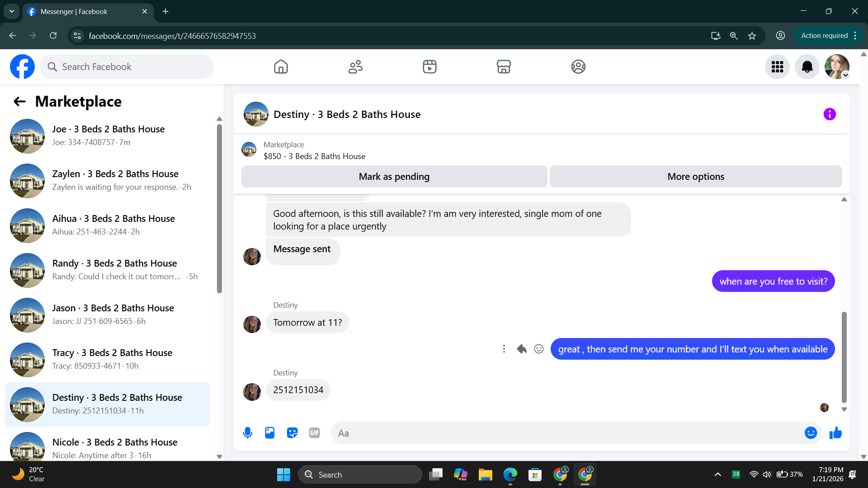The image size is (868, 488).
Task: Open Facebook notifications bell
Action: (807, 67)
